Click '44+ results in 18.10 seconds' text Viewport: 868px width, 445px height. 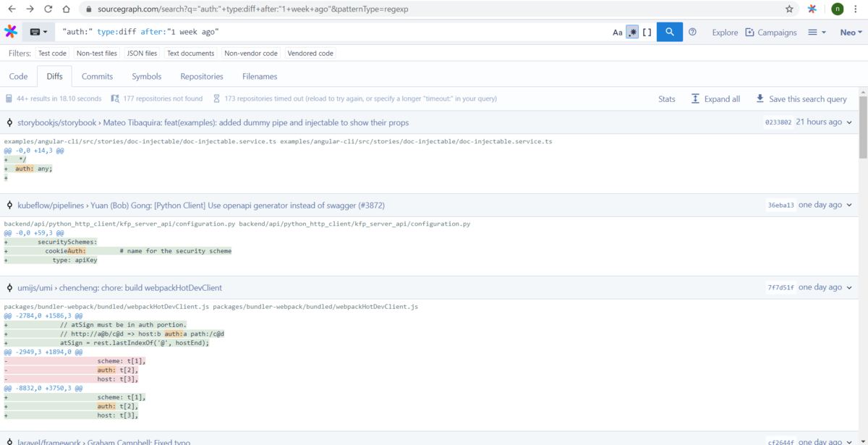[59, 98]
